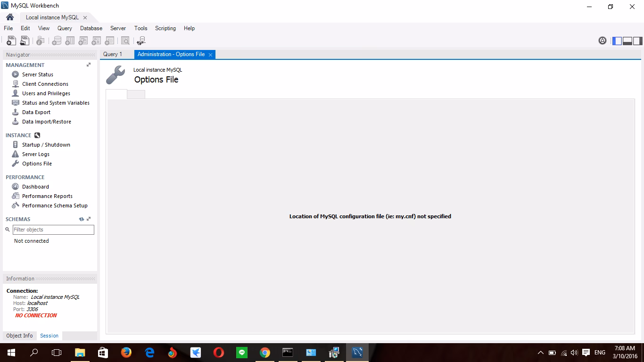Open the Server menu
The image size is (644, 362).
click(118, 28)
